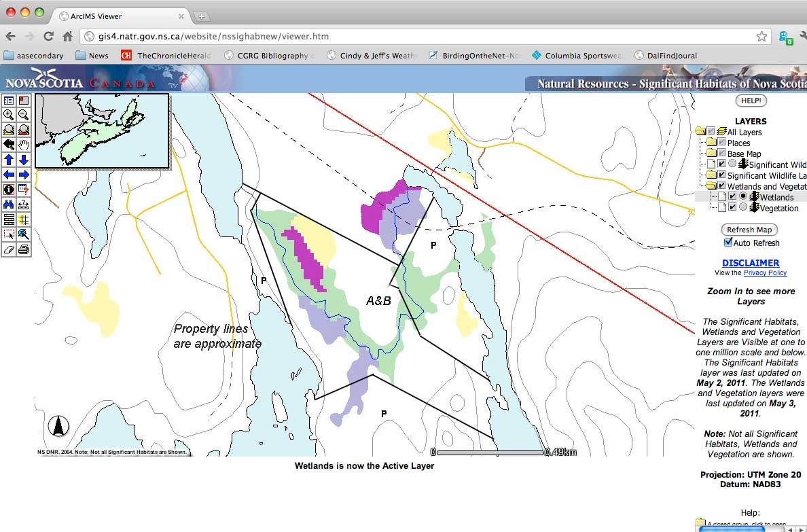
Task: Select the Measure ruler tool
Action: coord(24,205)
